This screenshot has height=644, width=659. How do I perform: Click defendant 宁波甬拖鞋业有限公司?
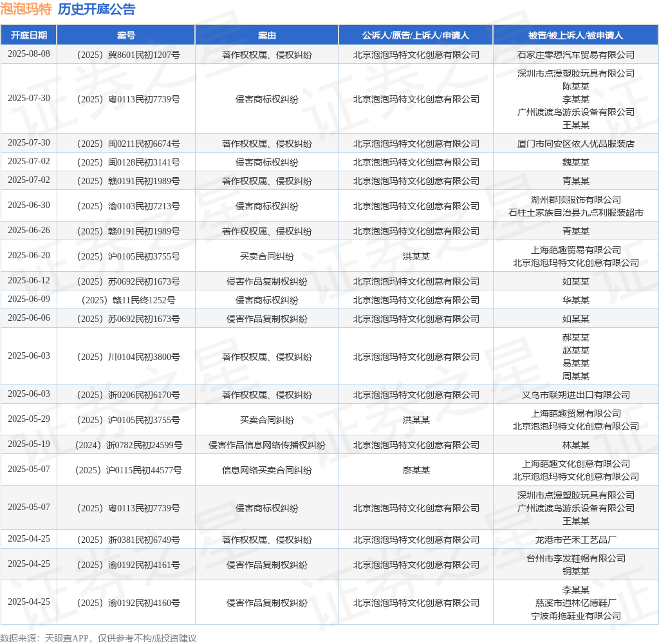pyautogui.click(x=576, y=616)
